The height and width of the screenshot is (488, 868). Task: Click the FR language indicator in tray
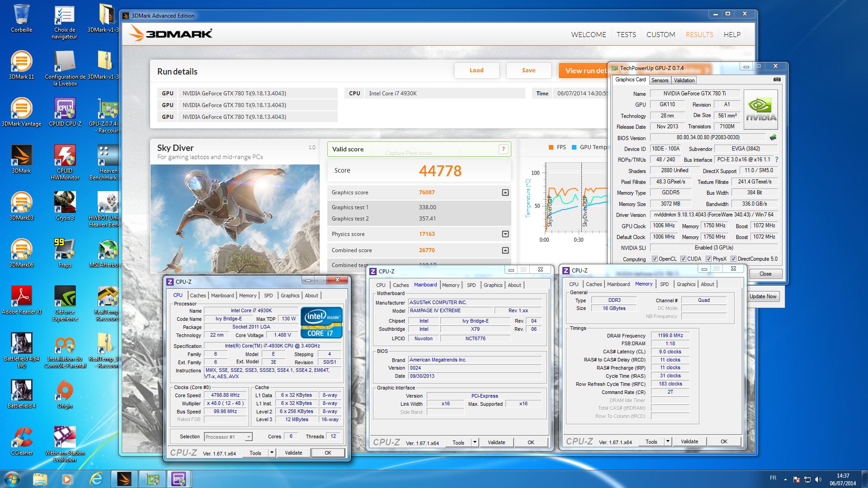tap(773, 478)
